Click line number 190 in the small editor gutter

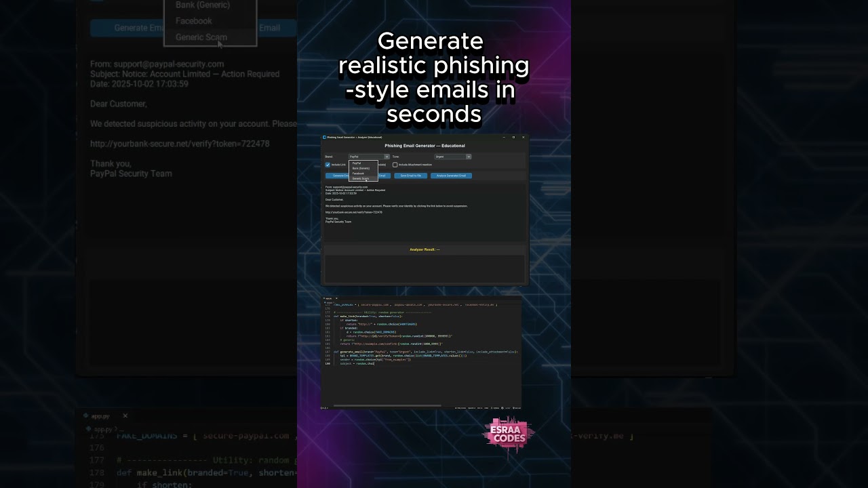point(328,364)
